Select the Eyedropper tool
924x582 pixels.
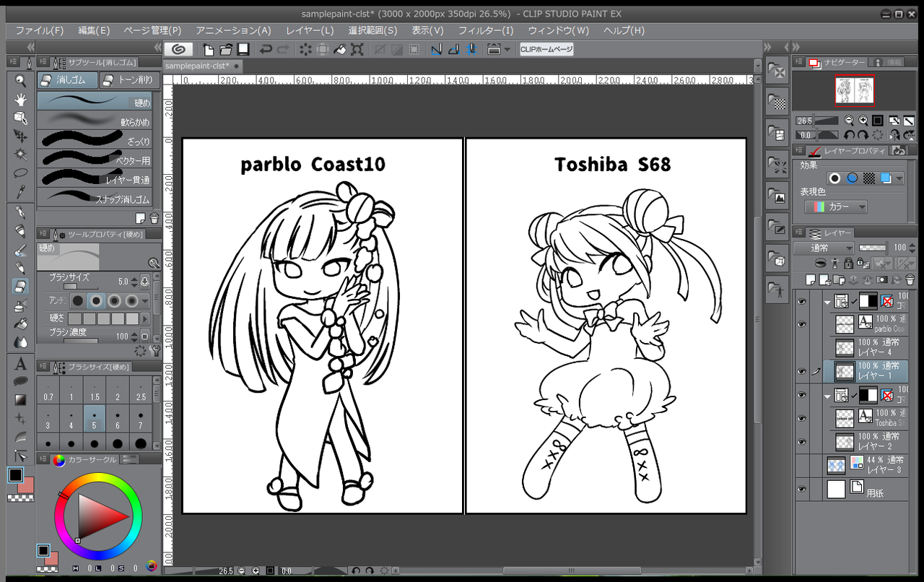21,191
